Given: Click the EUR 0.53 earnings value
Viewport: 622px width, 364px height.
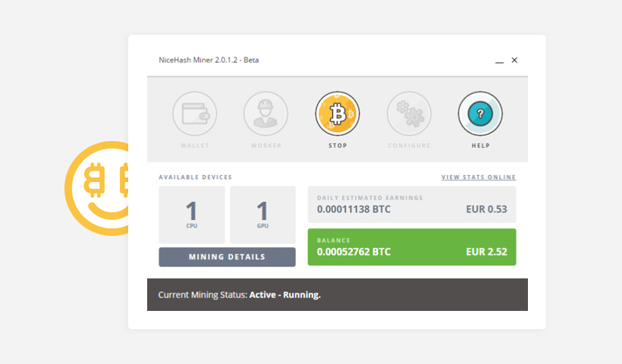Looking at the screenshot, I should (x=486, y=209).
